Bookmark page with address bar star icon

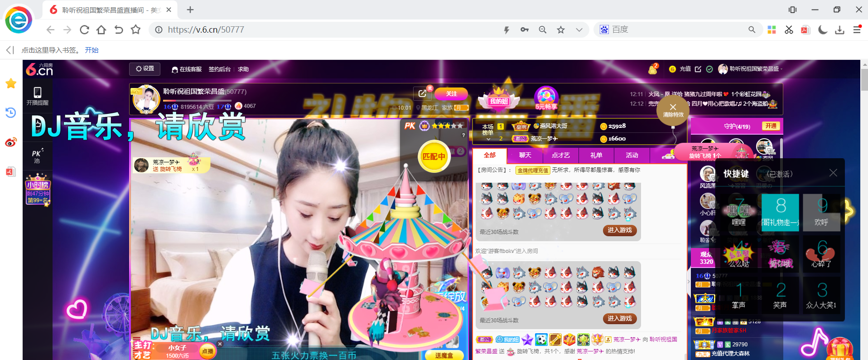click(x=561, y=29)
